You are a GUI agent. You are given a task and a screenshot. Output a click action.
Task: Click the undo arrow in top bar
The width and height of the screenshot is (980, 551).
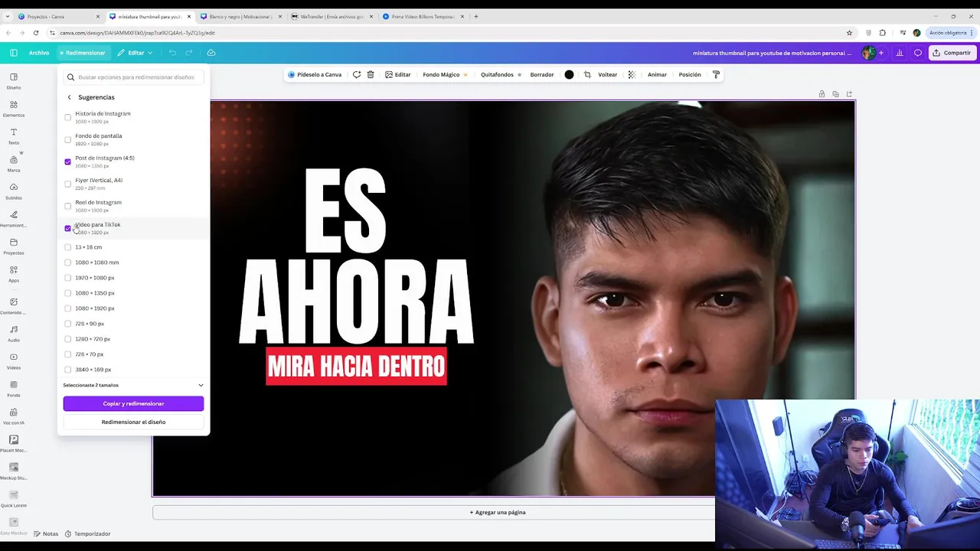[172, 53]
